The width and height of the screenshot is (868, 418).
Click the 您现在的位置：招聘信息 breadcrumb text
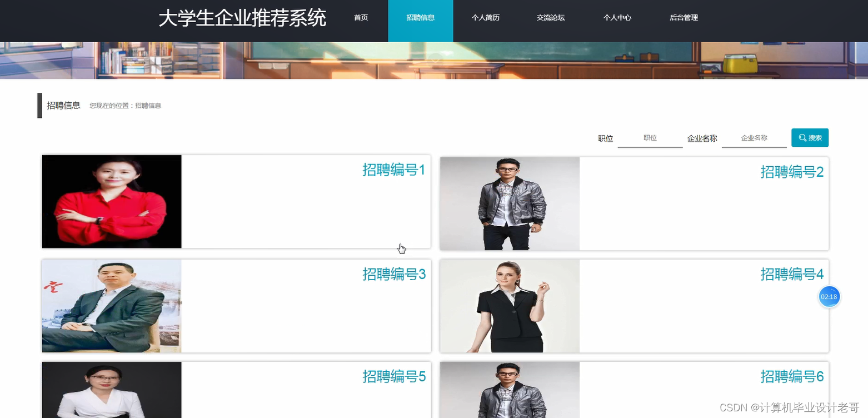[x=126, y=106]
